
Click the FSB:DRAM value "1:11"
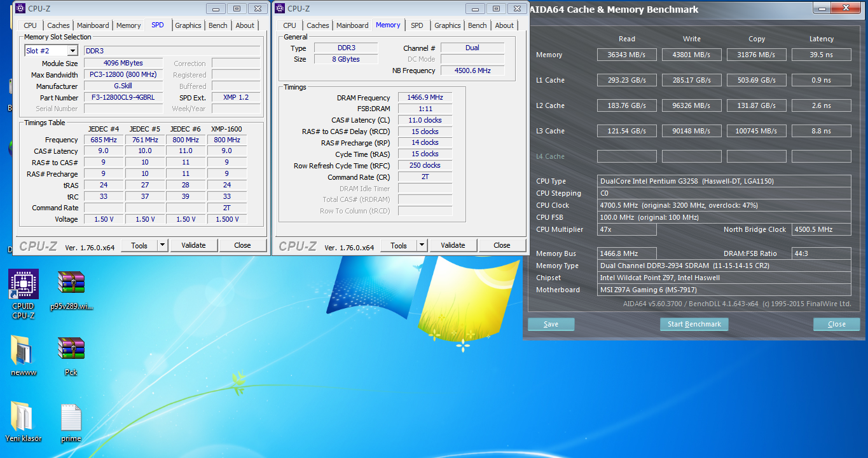[x=425, y=109]
